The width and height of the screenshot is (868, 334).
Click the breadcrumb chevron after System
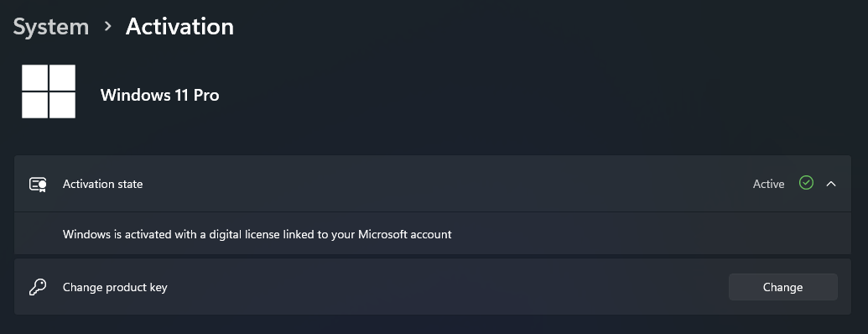tap(108, 26)
